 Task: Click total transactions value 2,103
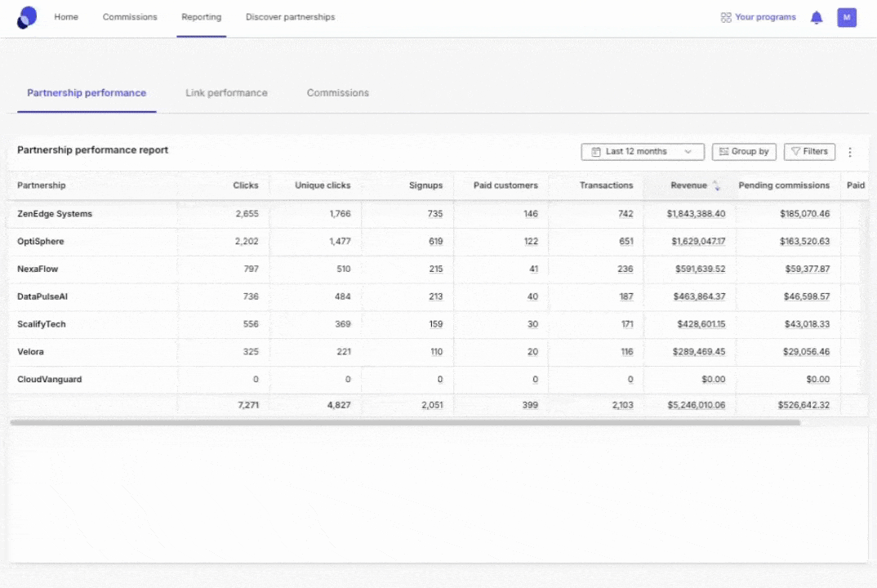[622, 405]
